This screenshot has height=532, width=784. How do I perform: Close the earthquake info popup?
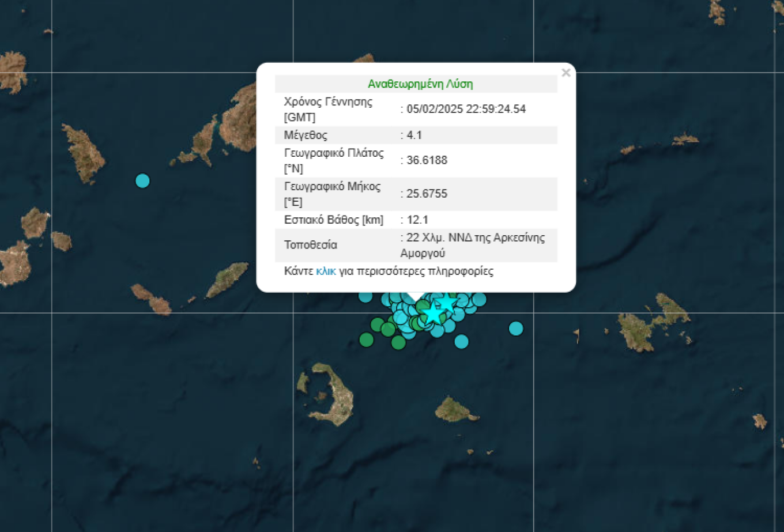point(566,73)
